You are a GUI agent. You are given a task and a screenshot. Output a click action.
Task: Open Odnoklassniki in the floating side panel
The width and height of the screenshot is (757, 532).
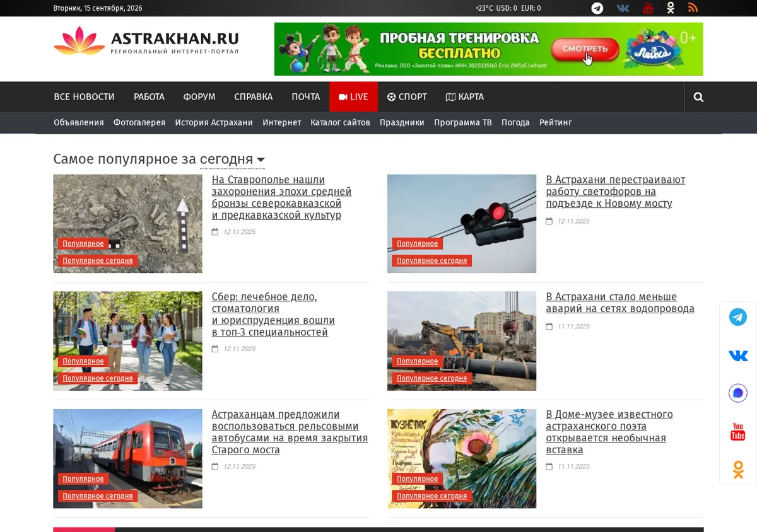tap(737, 470)
